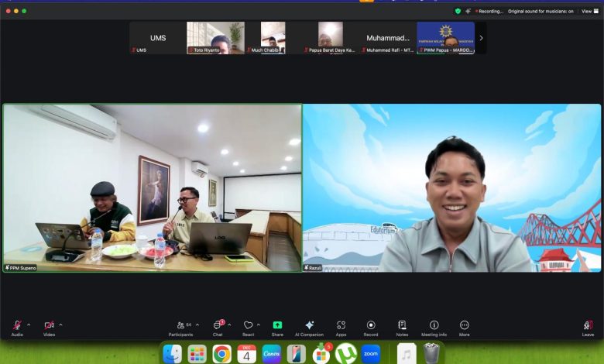This screenshot has width=604, height=364.
Task: Open the Apps icon in toolbar
Action: pyautogui.click(x=341, y=325)
